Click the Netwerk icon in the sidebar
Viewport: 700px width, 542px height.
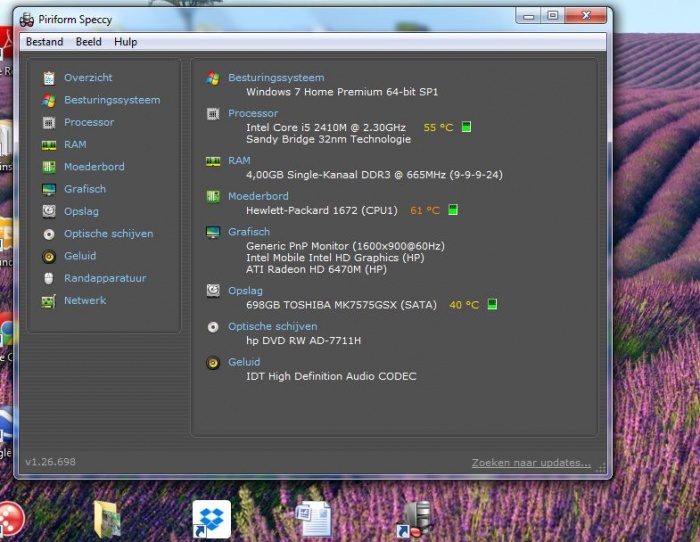click(x=48, y=300)
